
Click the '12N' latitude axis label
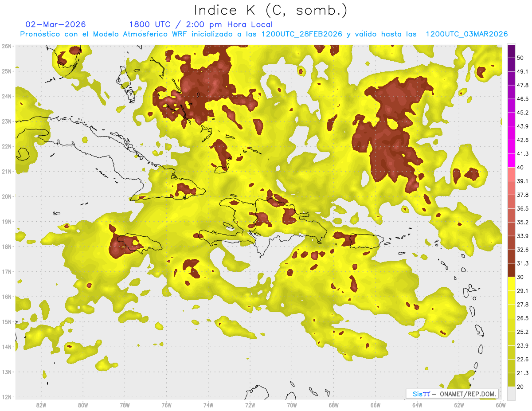pyautogui.click(x=7, y=397)
